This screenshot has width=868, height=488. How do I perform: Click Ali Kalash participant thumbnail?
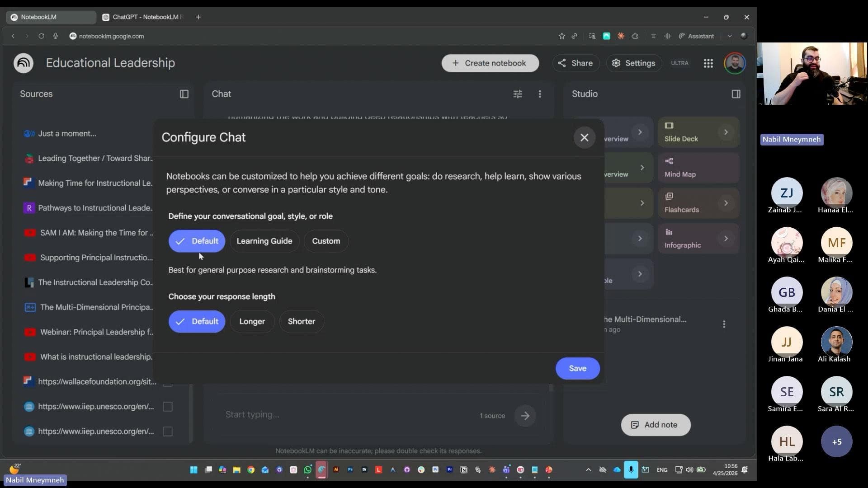tap(836, 342)
